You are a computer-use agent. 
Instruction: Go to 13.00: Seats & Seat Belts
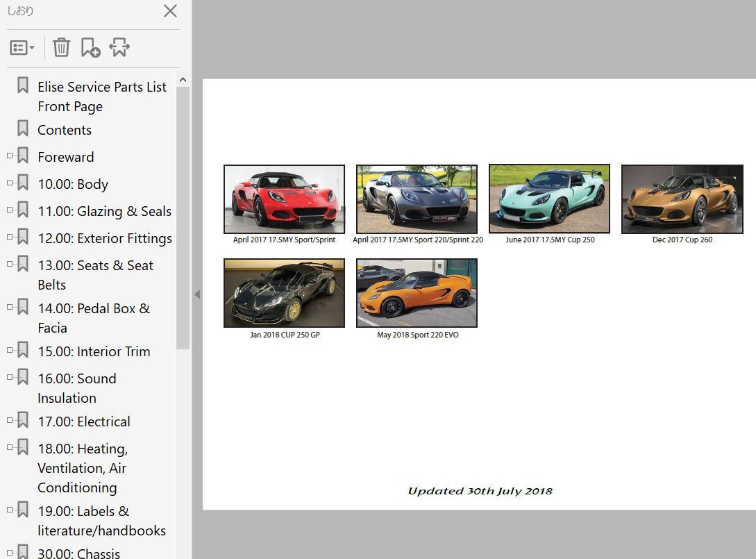[x=96, y=275]
